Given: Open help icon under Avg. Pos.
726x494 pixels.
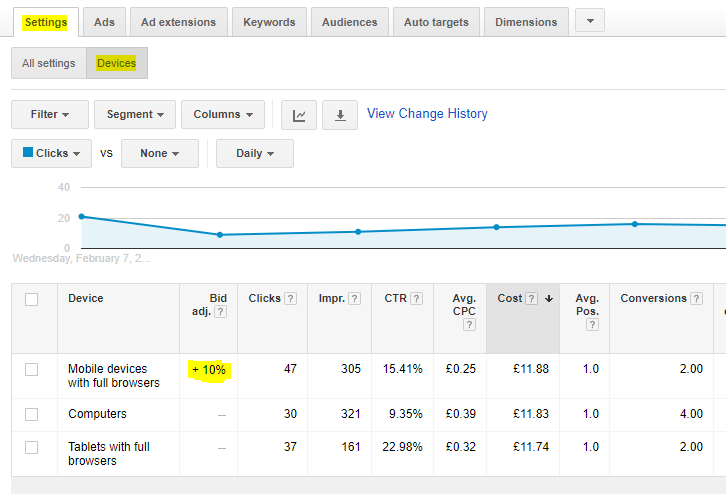Looking at the screenshot, I should [x=592, y=325].
